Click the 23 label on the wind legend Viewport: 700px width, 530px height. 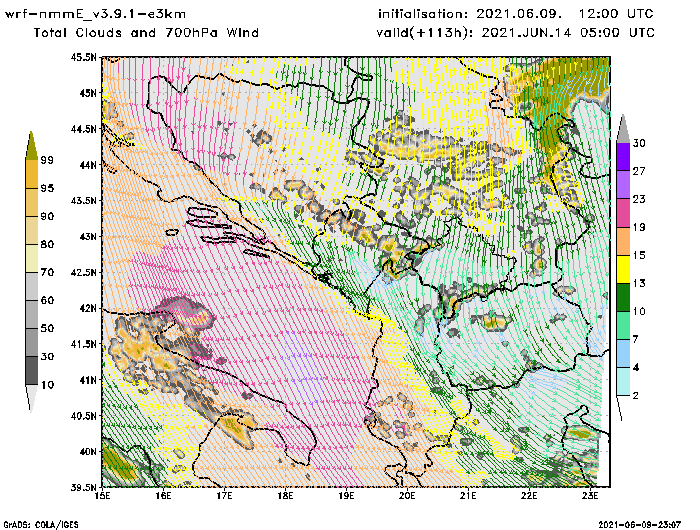click(x=639, y=199)
